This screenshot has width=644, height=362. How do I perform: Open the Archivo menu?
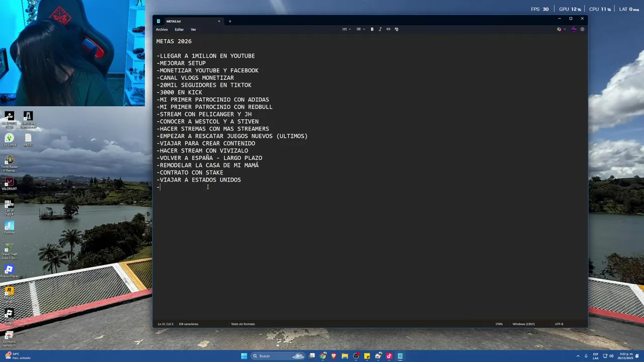(x=162, y=29)
